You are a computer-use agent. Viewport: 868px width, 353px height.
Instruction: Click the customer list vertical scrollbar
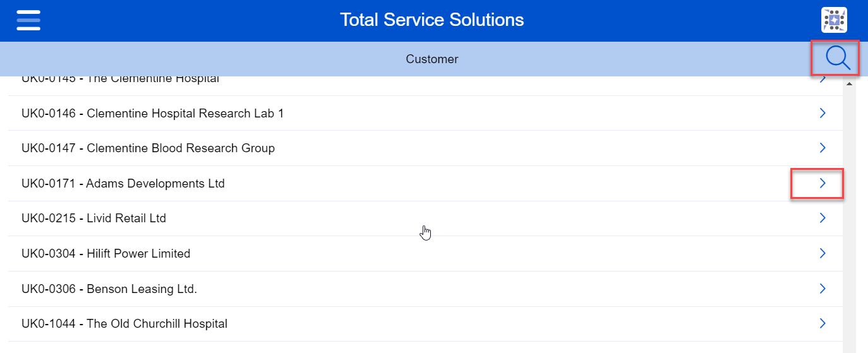click(x=849, y=215)
